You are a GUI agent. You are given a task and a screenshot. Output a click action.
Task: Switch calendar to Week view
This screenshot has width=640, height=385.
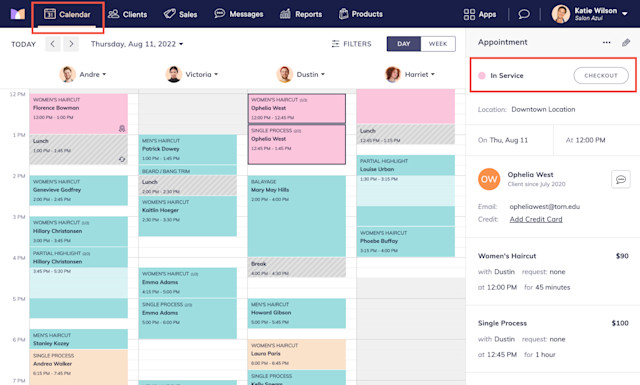click(x=438, y=44)
